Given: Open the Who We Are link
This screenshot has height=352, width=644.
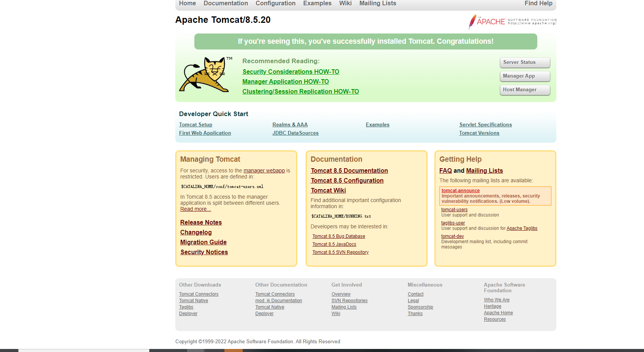Looking at the screenshot, I should click(497, 300).
